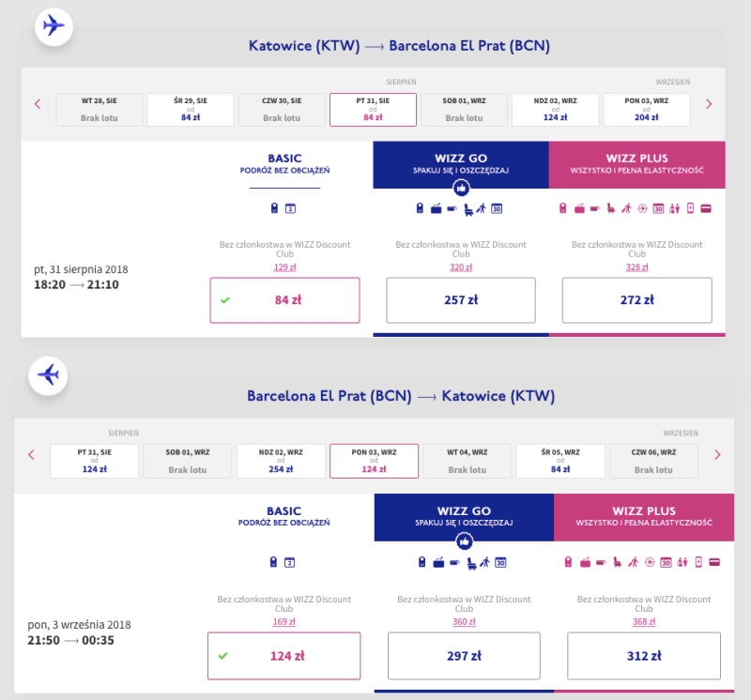
Task: Open the 360 zł return discount link
Action: [x=464, y=621]
